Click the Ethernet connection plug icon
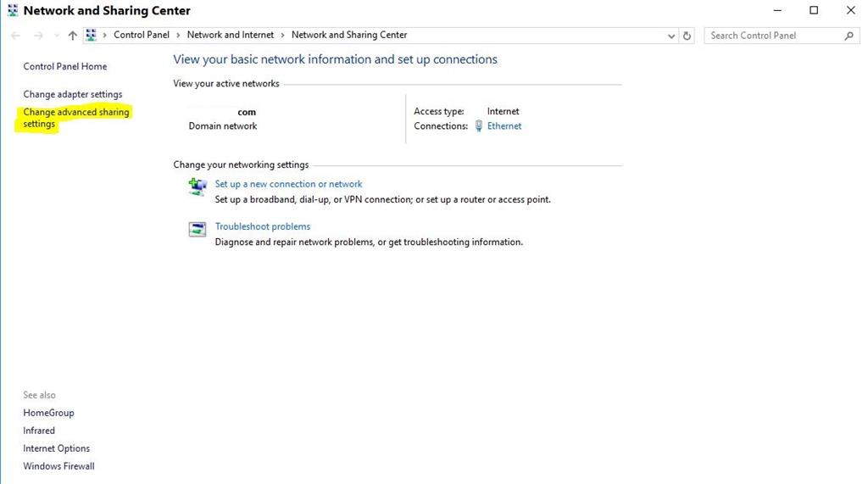 pyautogui.click(x=479, y=126)
